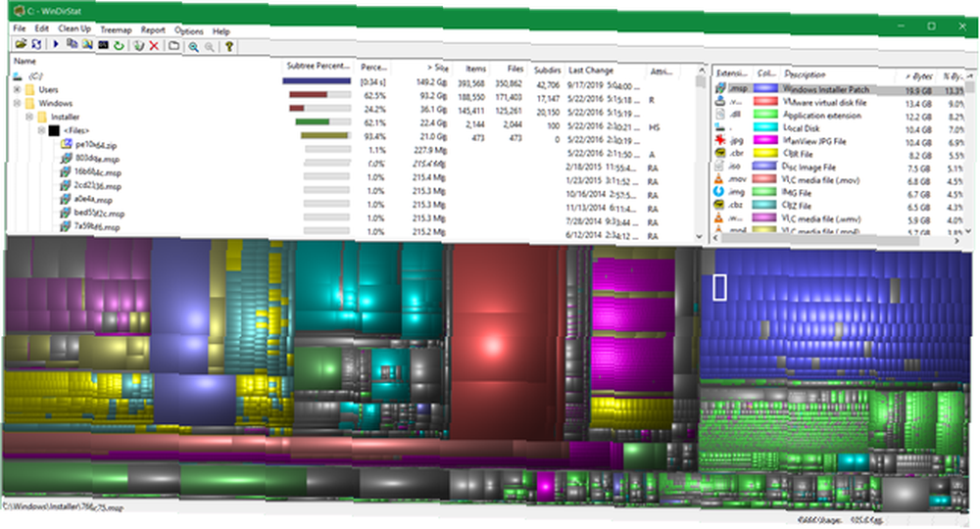
Task: Click the .iso document icon
Action: click(x=719, y=167)
